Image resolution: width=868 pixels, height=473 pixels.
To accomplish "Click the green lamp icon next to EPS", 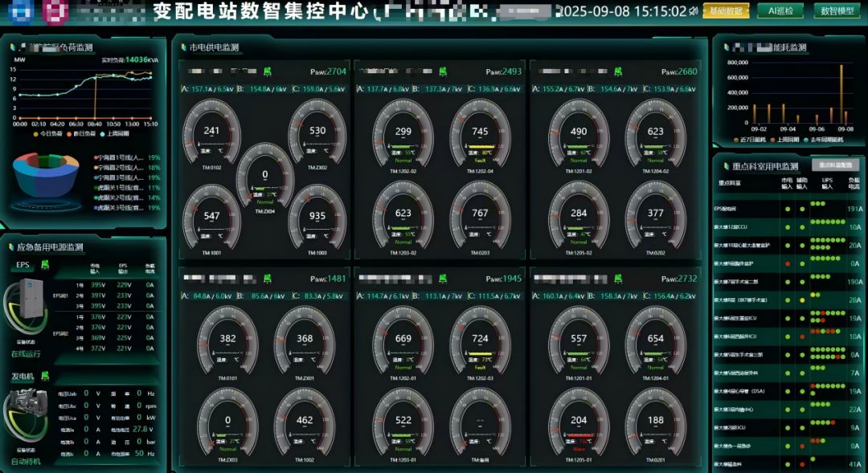I will 45,265.
